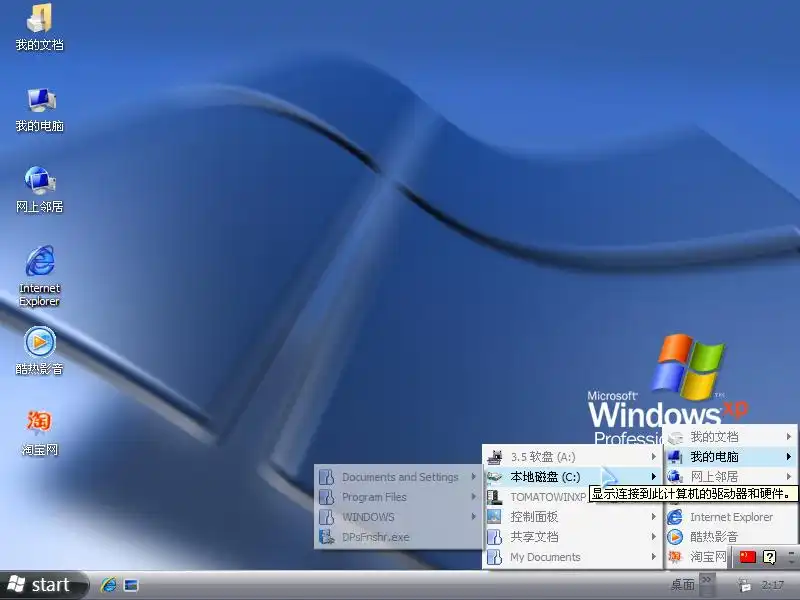Open 我的电脑 desktop icon
The image size is (800, 600).
tap(39, 109)
